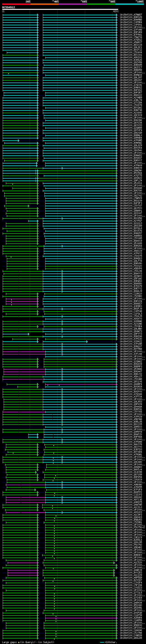The image size is (146, 644).
Task: Choose hit UniRef100_B7FM41
Action: (x=131, y=35)
